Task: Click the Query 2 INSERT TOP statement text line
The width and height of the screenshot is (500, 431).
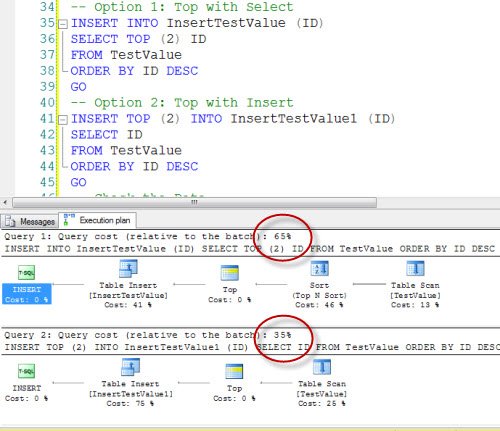Action: [252, 347]
